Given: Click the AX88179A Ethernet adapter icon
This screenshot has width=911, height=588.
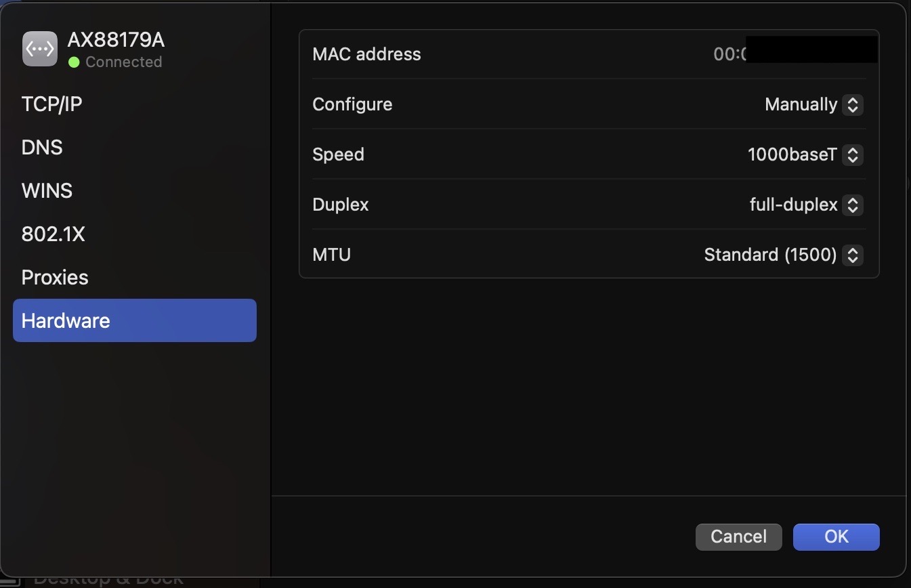Looking at the screenshot, I should [x=40, y=49].
